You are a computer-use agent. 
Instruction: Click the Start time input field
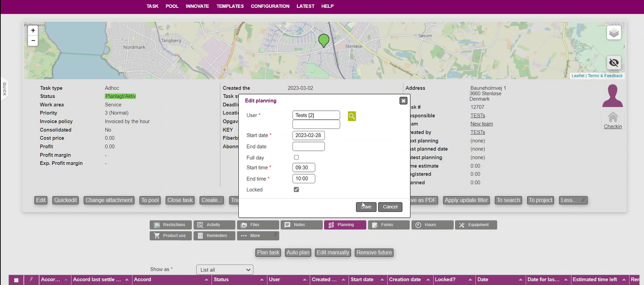click(303, 168)
